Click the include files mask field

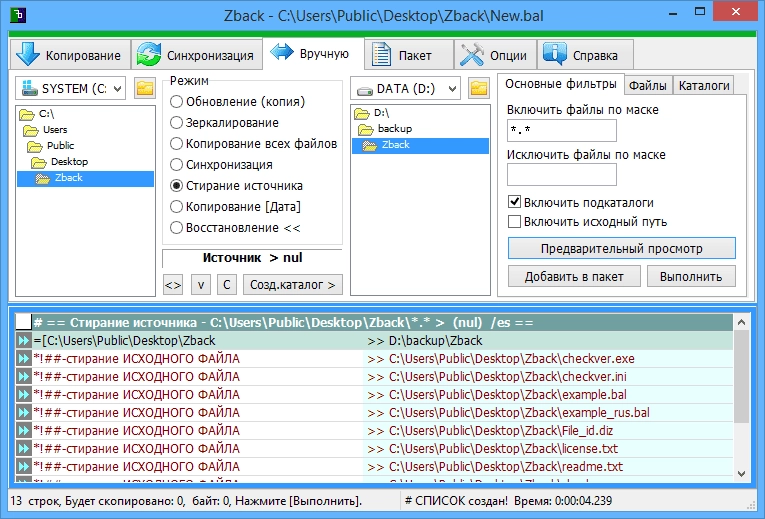[562, 130]
